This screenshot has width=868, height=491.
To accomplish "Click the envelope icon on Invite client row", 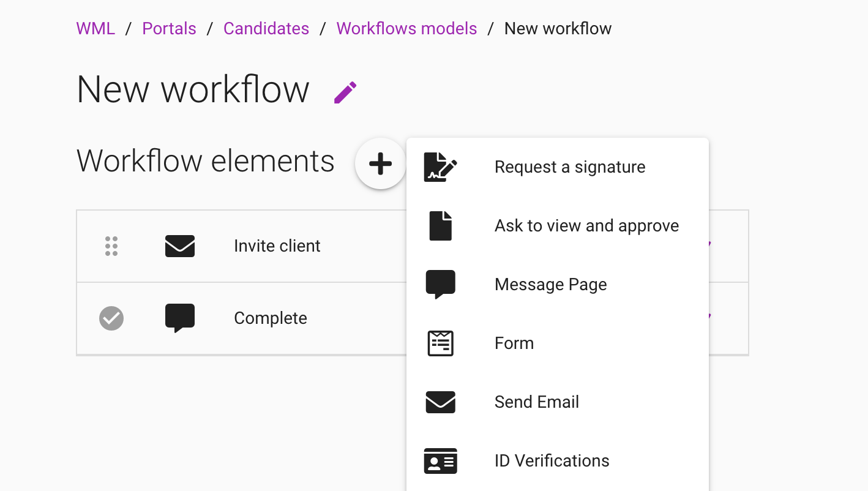I will [x=180, y=245].
